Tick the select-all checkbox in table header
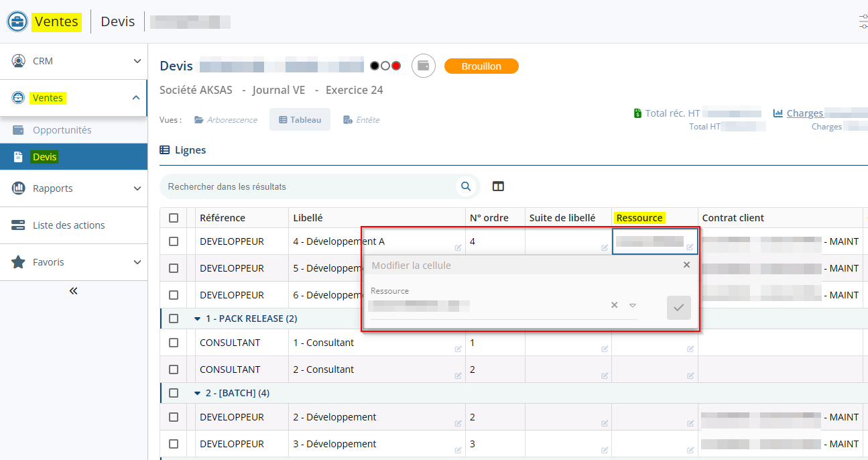This screenshot has height=460, width=868. (174, 218)
